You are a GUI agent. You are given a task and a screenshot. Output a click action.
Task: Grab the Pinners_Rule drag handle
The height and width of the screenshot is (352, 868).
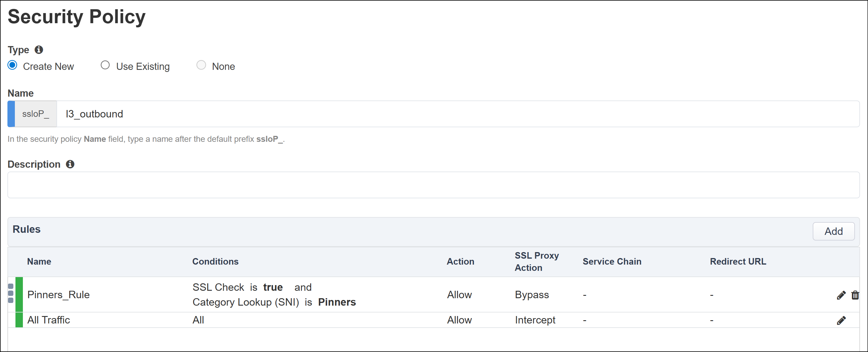10,293
